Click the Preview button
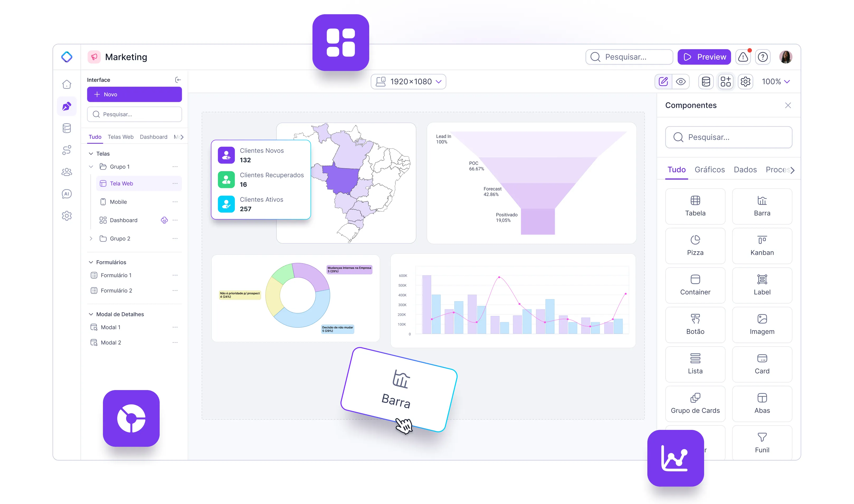Viewport: 854px width, 504px height. [x=705, y=56]
